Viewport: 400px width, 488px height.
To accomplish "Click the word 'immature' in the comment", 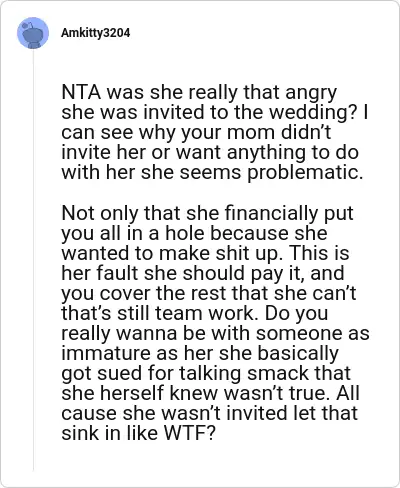I will pyautogui.click(x=107, y=353).
